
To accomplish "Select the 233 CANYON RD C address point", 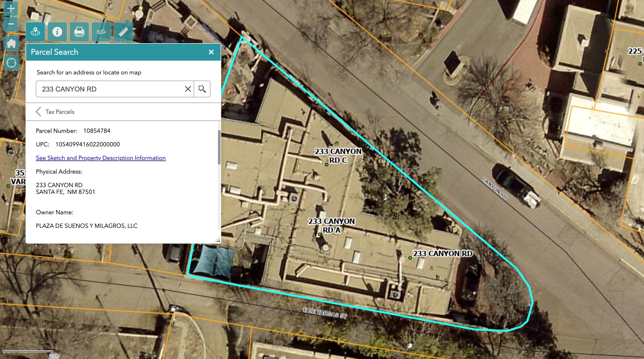I will (327, 165).
